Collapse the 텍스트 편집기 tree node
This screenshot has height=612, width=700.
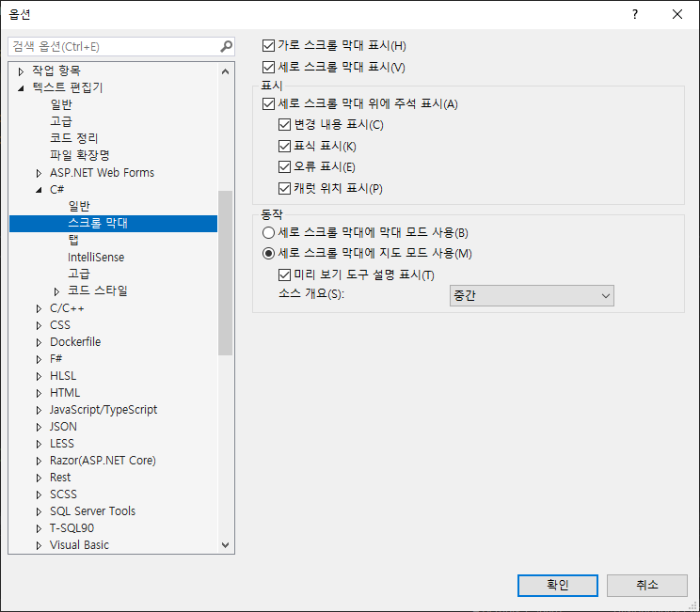pos(21,88)
